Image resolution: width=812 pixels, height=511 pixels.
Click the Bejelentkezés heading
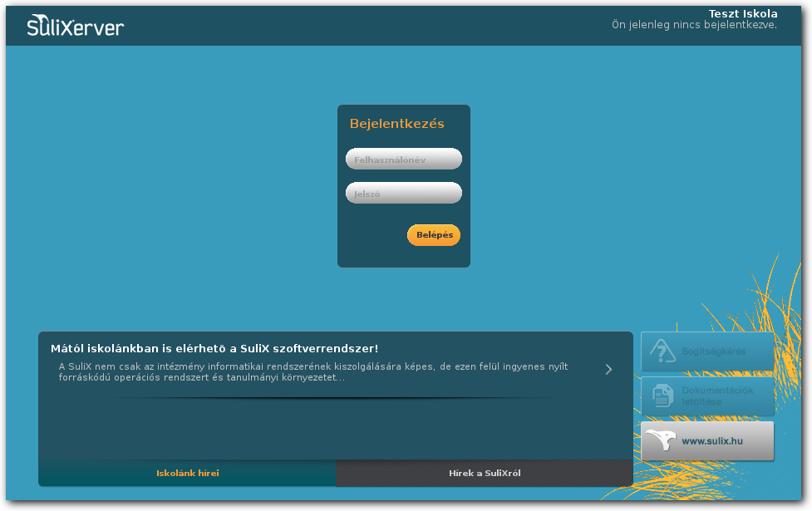click(x=396, y=124)
